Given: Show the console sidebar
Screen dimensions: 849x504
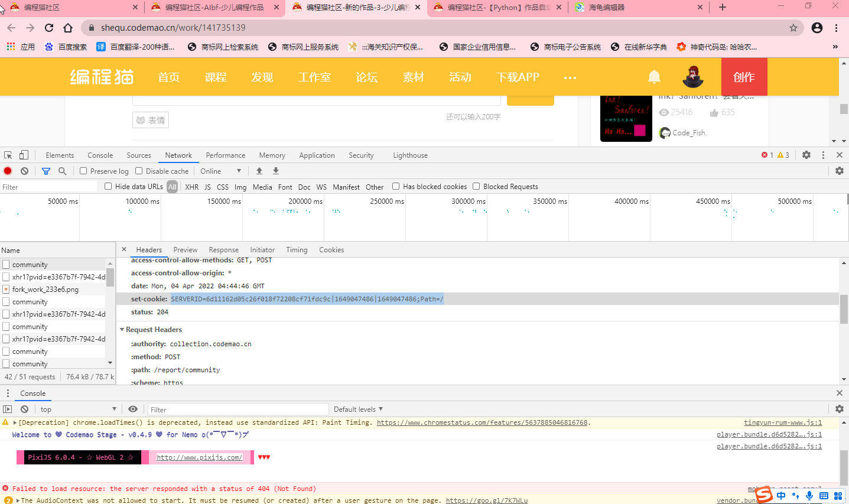Looking at the screenshot, I should click(x=7, y=409).
